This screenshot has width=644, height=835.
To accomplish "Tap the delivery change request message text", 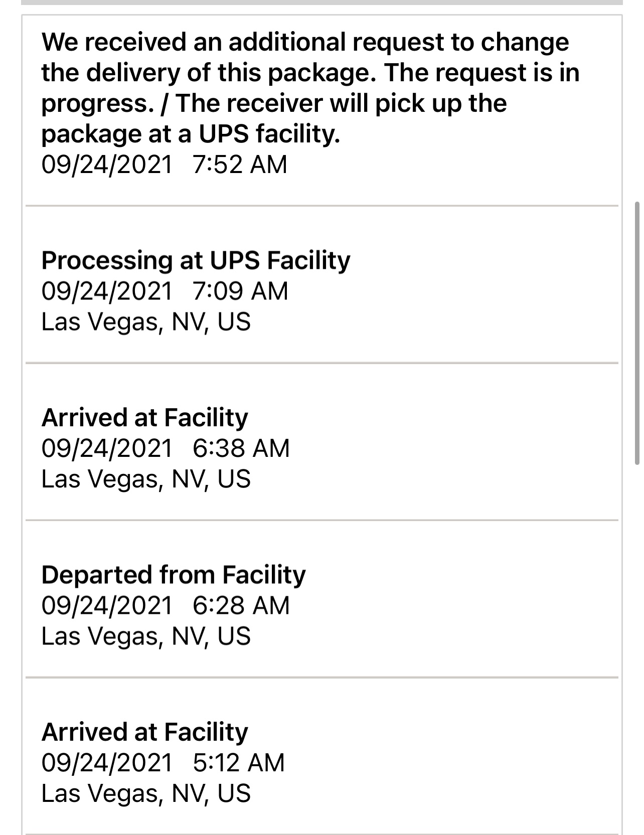I will pyautogui.click(x=310, y=88).
